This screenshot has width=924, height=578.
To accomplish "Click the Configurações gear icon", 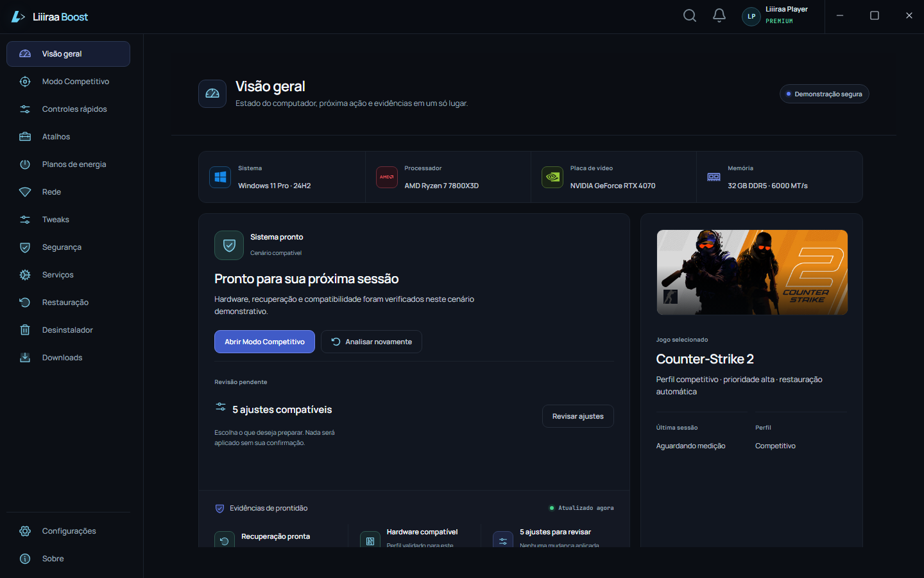I will click(25, 531).
